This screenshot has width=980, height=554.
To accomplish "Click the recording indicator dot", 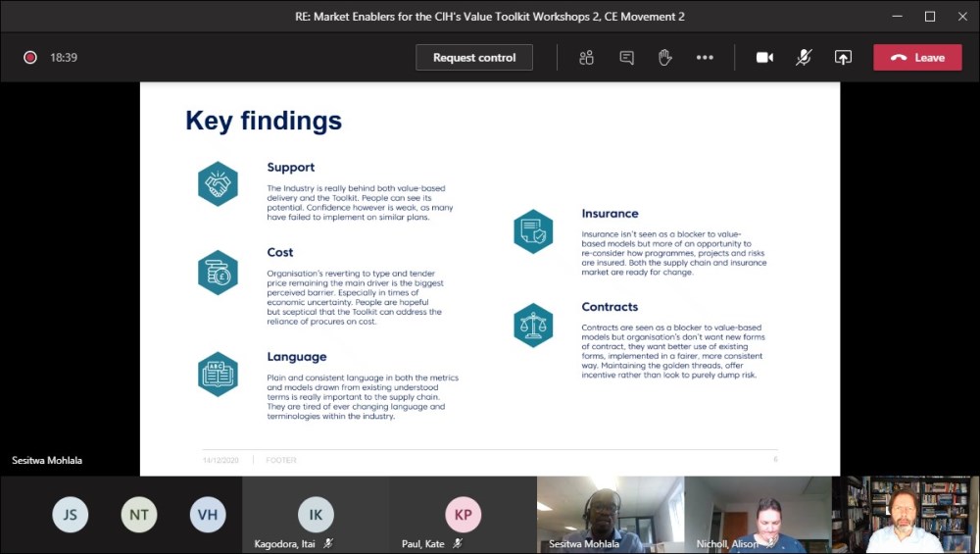I will click(x=30, y=58).
